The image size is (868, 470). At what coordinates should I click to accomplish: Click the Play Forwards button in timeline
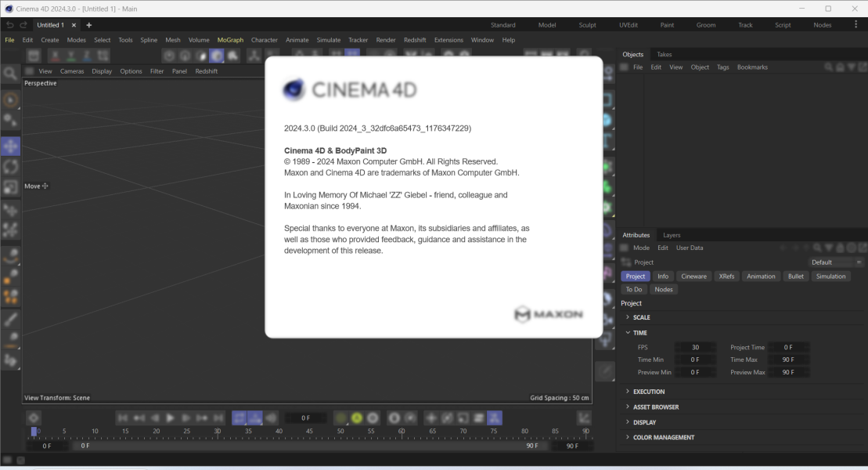click(x=170, y=418)
